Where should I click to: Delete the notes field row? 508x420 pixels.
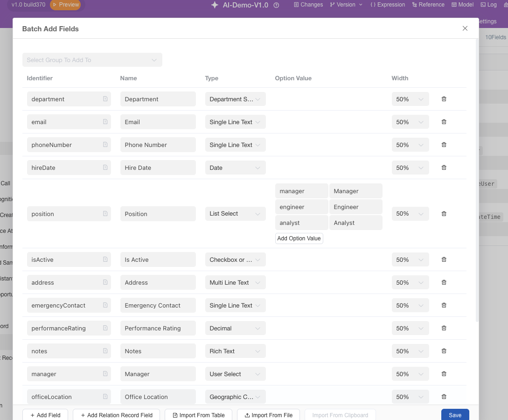[444, 351]
